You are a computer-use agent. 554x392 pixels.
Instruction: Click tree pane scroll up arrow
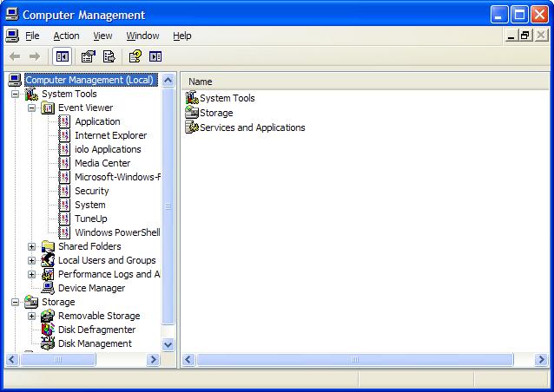168,81
